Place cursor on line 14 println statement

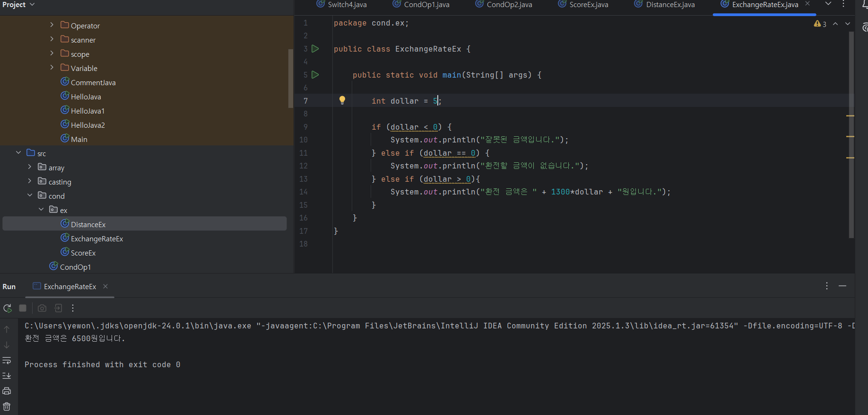point(530,192)
